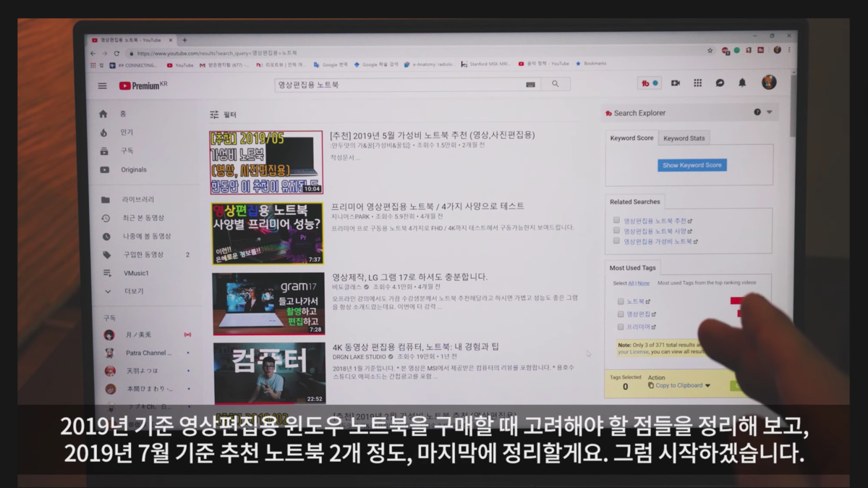Open the account avatar in YouTube header

(x=768, y=82)
